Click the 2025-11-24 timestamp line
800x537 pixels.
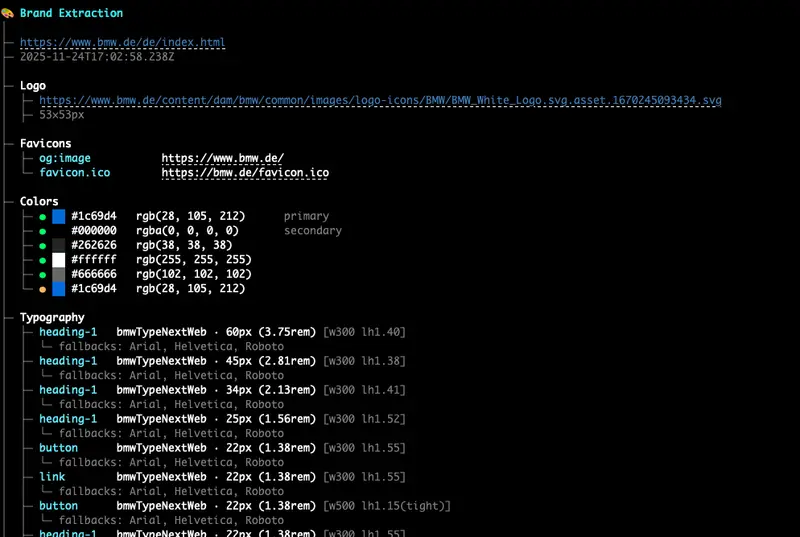coord(97,57)
